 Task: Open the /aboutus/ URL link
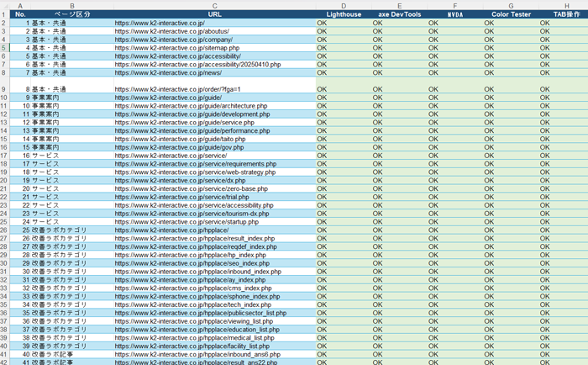pyautogui.click(x=171, y=31)
